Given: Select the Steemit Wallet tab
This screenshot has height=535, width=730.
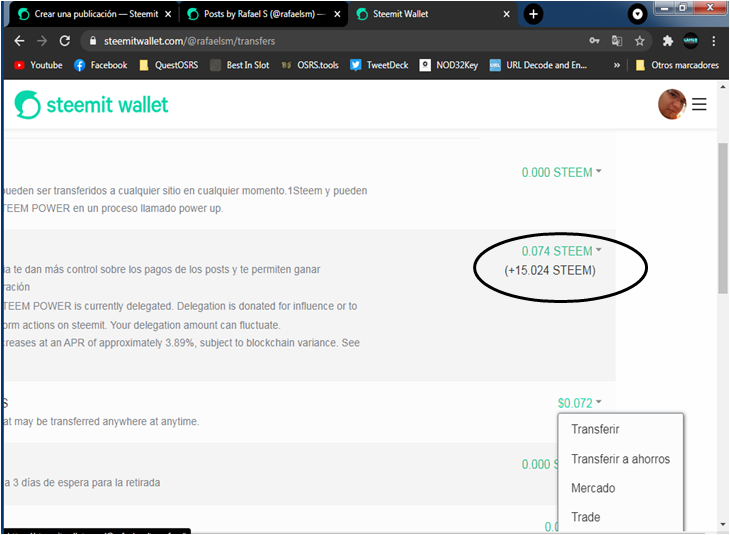Looking at the screenshot, I should (433, 14).
